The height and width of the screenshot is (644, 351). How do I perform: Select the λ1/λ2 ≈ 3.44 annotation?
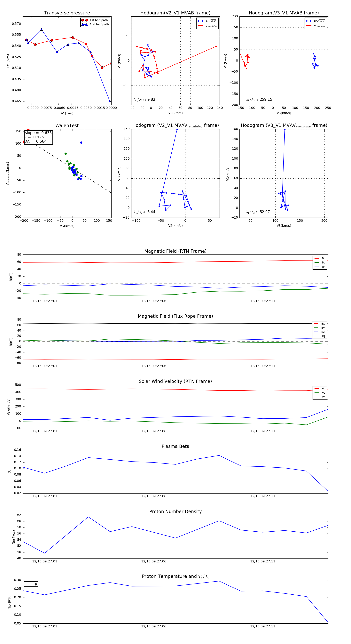click(144, 212)
